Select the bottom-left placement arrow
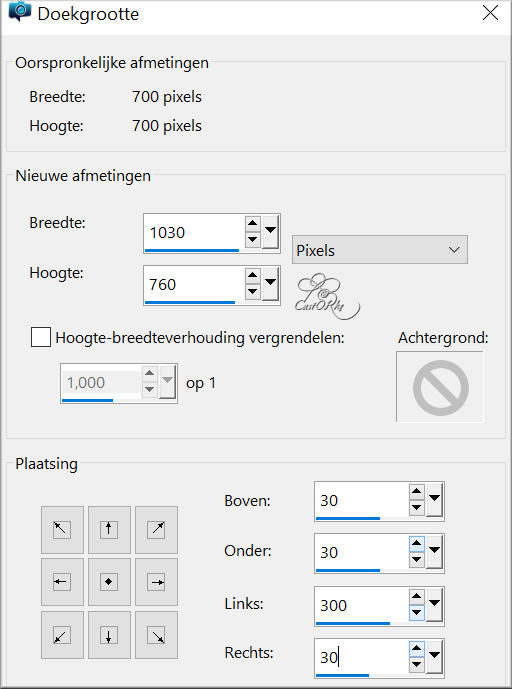This screenshot has width=512, height=689. click(62, 635)
